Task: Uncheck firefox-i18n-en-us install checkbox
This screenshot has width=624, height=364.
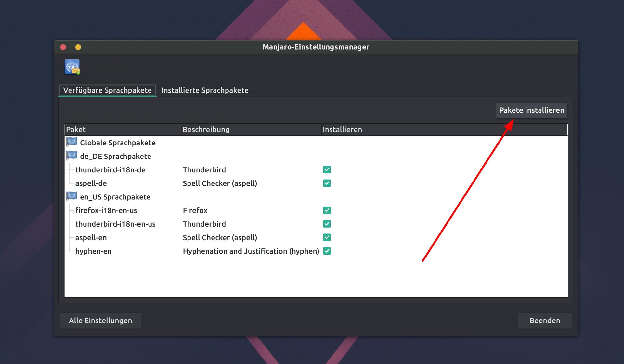Action: click(x=327, y=210)
